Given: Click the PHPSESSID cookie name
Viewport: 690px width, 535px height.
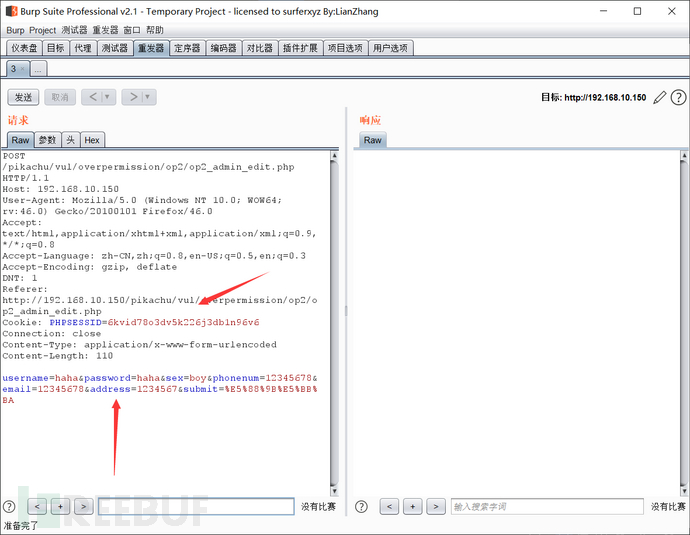Looking at the screenshot, I should click(75, 322).
